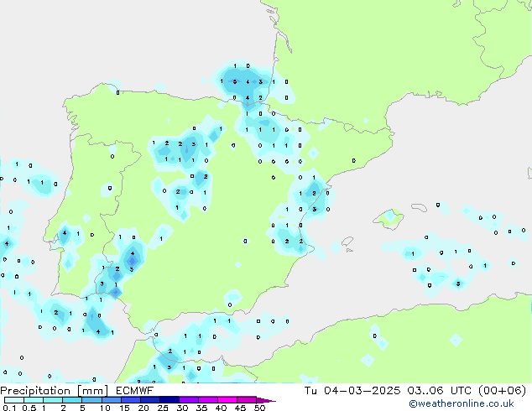Click the '(00+06)' forecast step text

[x=502, y=391]
